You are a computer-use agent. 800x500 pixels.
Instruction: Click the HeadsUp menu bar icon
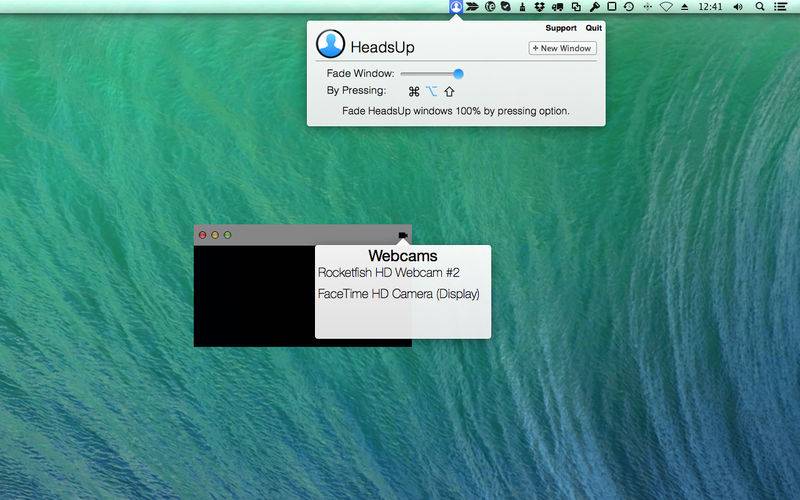(x=456, y=7)
